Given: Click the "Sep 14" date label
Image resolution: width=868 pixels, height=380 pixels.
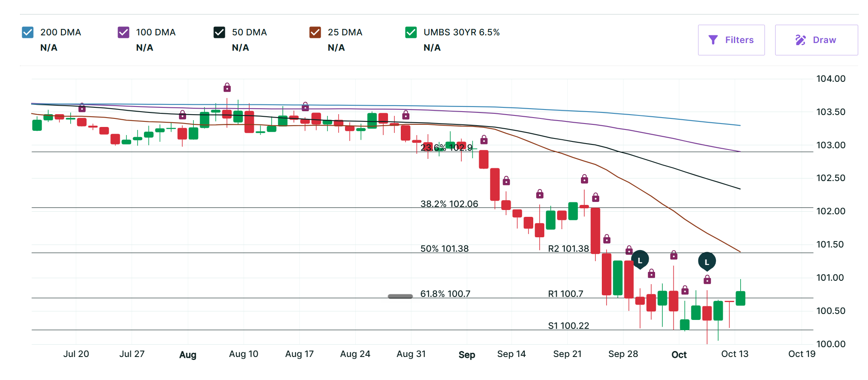Looking at the screenshot, I should (x=512, y=354).
